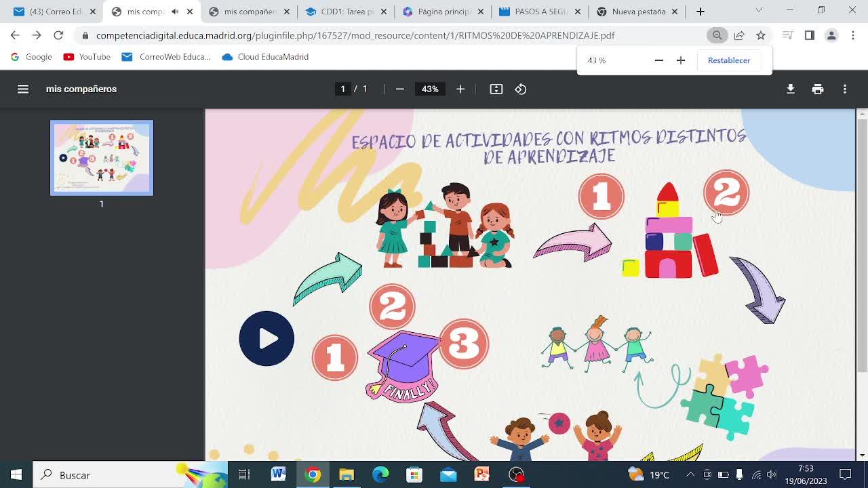This screenshot has width=868, height=488.
Task: Close the Correo Ed tab
Action: coord(93,12)
